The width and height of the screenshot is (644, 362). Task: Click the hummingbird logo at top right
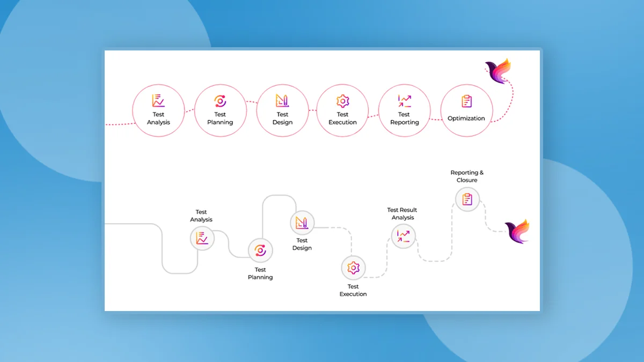click(499, 72)
